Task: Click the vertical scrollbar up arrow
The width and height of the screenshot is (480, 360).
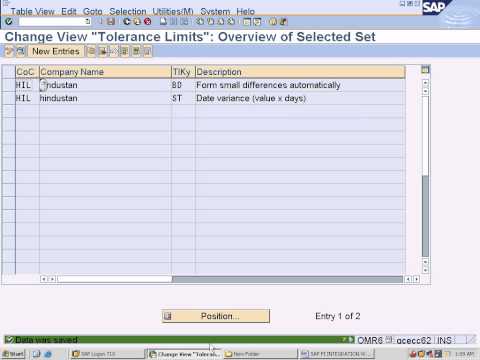Action: pos(425,82)
